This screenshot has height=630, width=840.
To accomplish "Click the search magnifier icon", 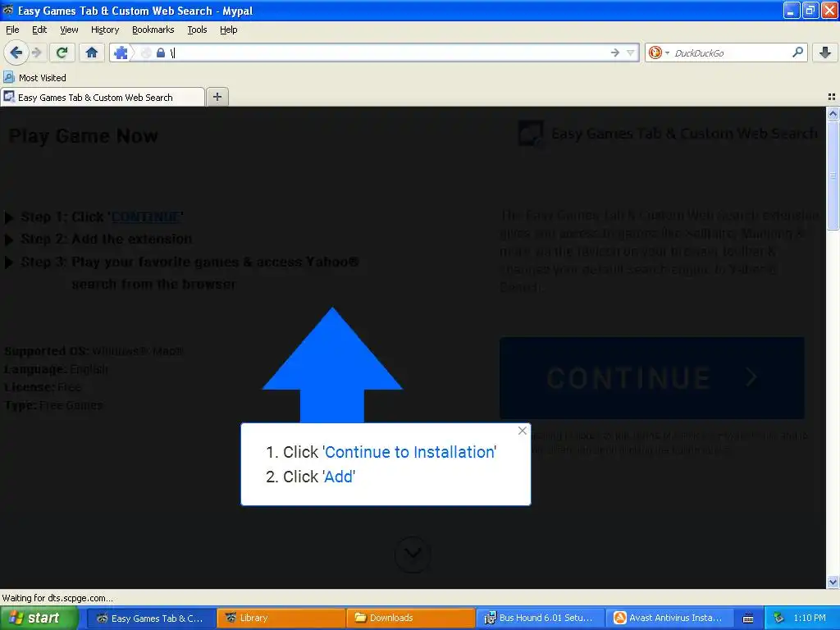I will point(797,52).
